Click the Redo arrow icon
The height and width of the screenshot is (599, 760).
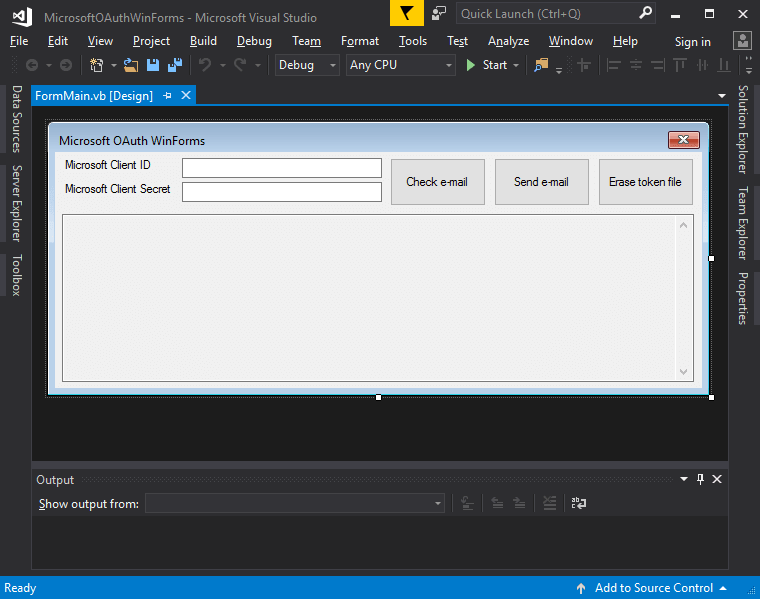click(240, 65)
